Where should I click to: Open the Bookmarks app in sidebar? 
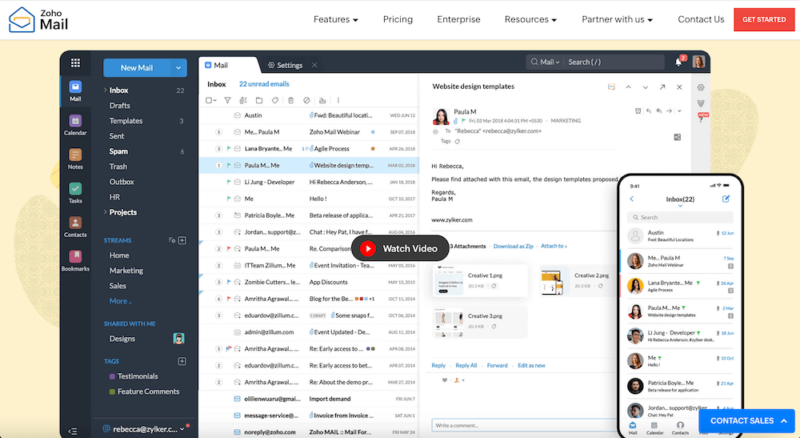(x=75, y=260)
